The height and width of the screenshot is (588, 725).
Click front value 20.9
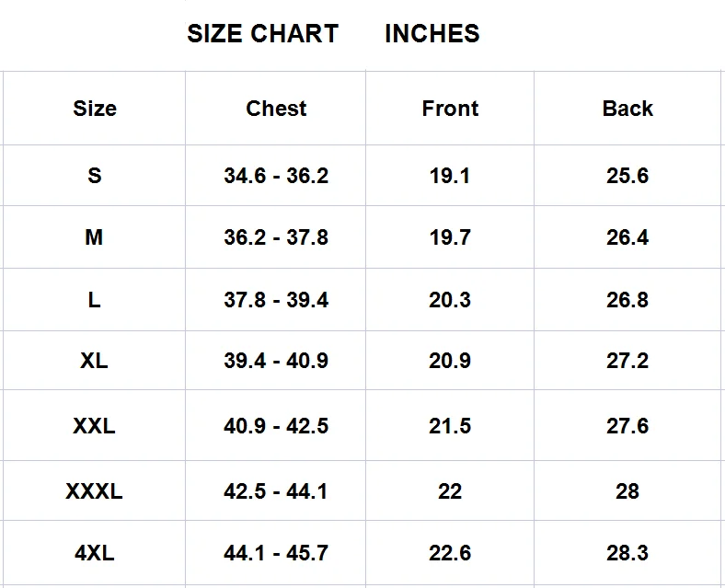pyautogui.click(x=450, y=361)
